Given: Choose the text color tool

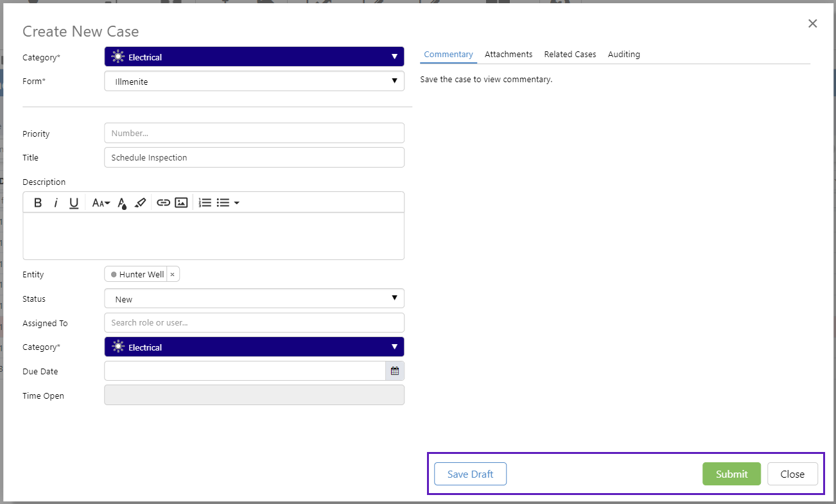Looking at the screenshot, I should point(122,203).
